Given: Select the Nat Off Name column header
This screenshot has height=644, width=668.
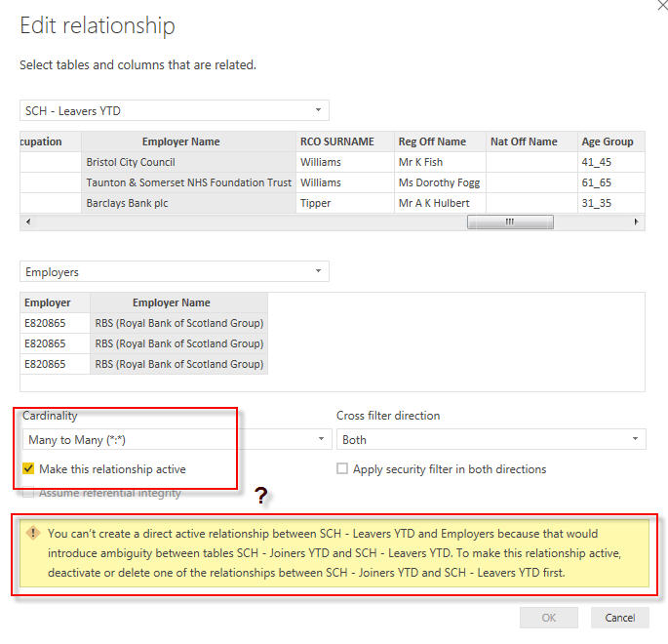Looking at the screenshot, I should pos(531,141).
